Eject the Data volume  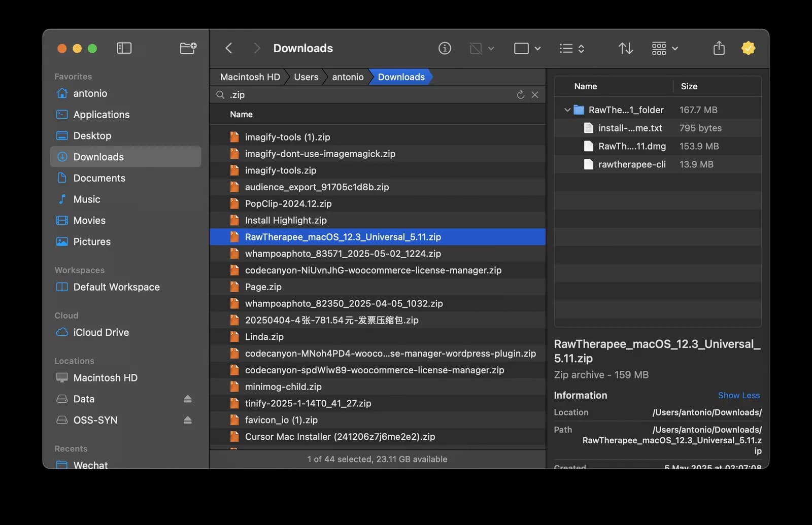tap(188, 399)
